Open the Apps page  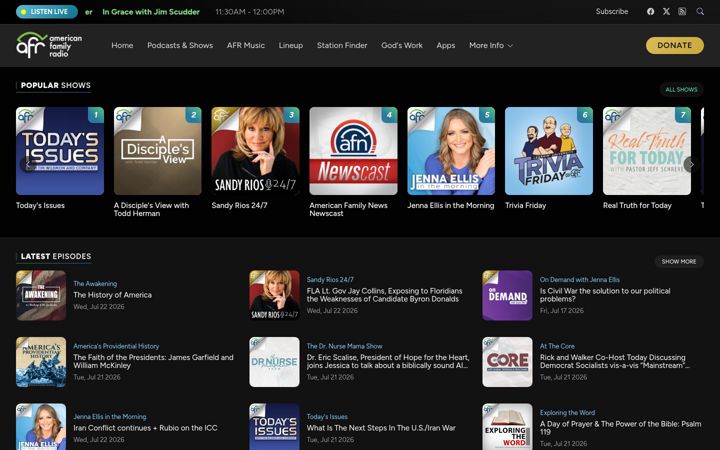(x=445, y=45)
